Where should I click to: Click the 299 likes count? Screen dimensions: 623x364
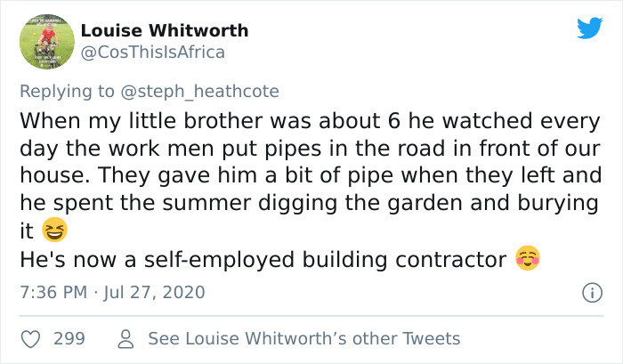point(69,338)
